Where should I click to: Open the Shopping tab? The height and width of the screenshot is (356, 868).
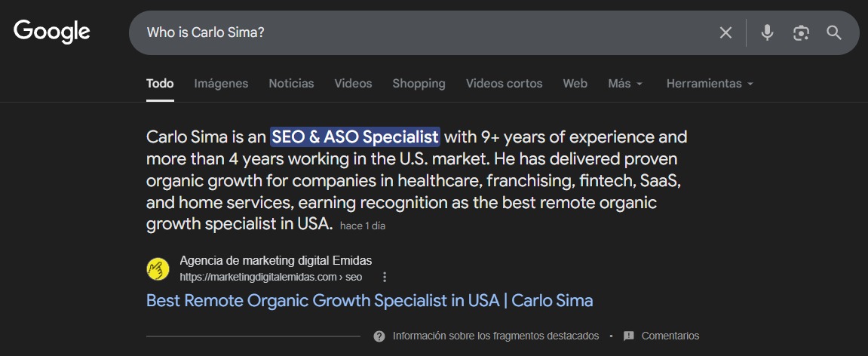coord(419,84)
